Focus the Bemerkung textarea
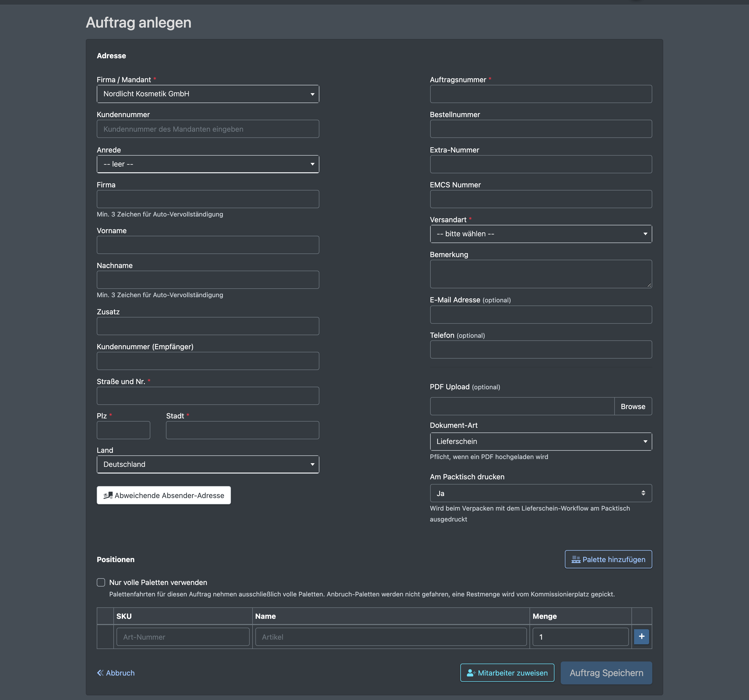The width and height of the screenshot is (749, 700). coord(541,274)
